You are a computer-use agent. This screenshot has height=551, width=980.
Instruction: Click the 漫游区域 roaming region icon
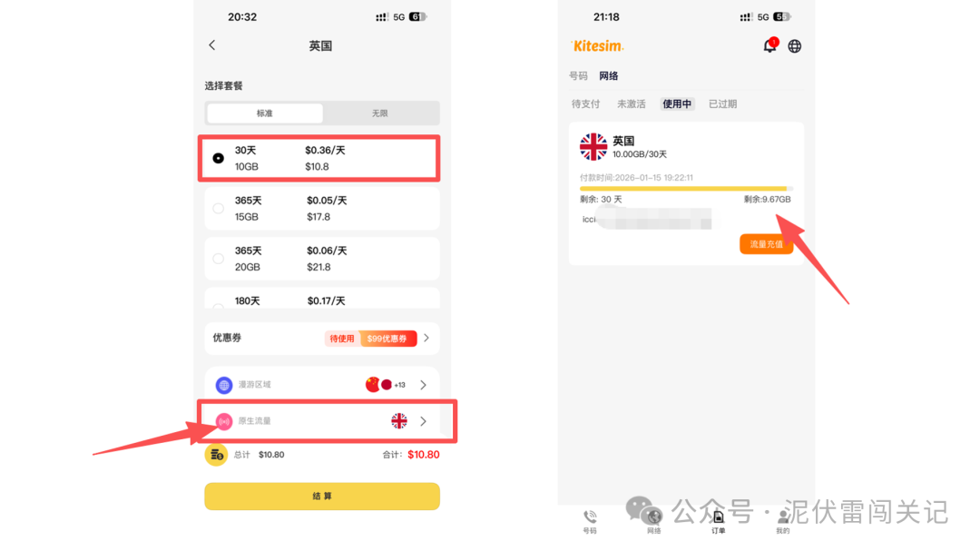[x=223, y=384]
